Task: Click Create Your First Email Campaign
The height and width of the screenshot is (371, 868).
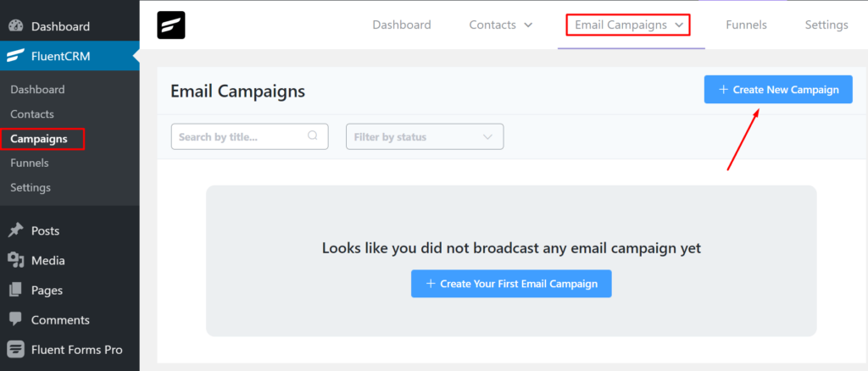Action: pos(511,284)
